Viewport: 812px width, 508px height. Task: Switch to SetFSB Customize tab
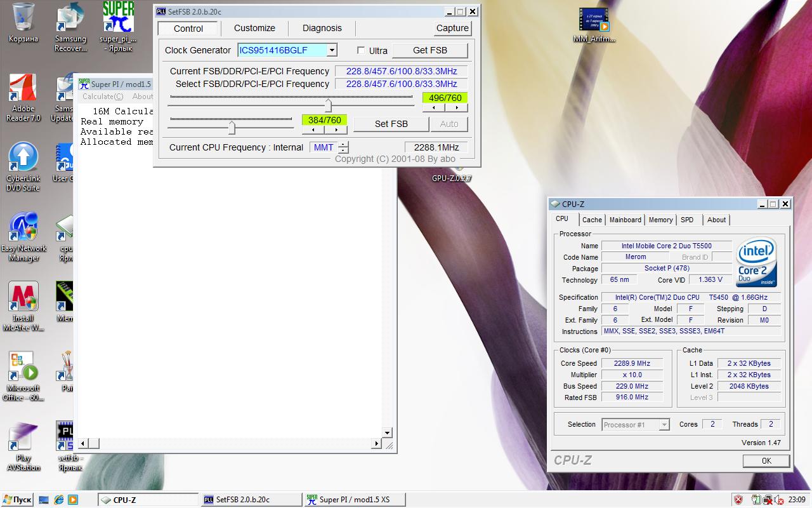tap(254, 28)
